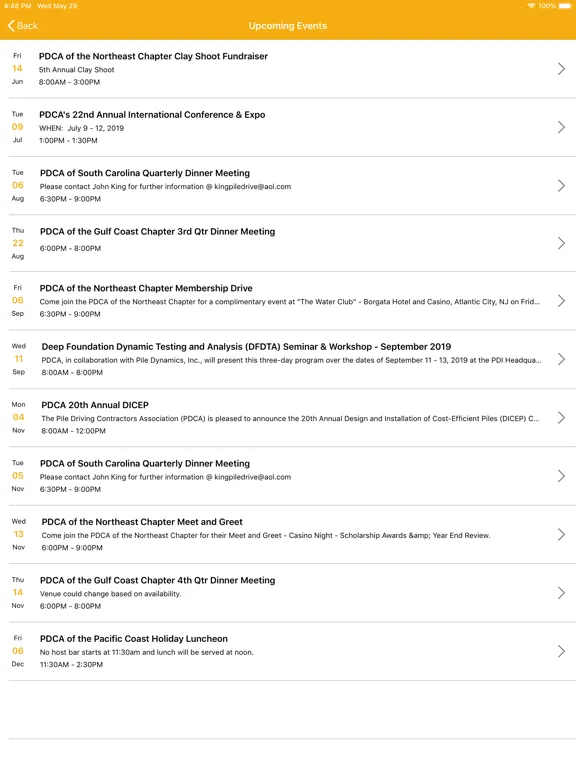Select 'PDCA of the Gulf Coast Chapter 3rd Qtr Dinner Meeting'

click(157, 231)
